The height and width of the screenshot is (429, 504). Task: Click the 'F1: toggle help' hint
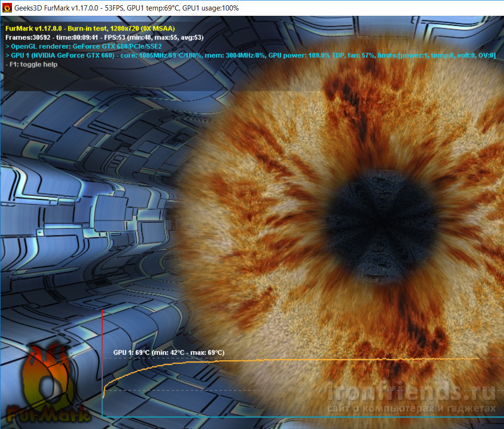click(32, 64)
